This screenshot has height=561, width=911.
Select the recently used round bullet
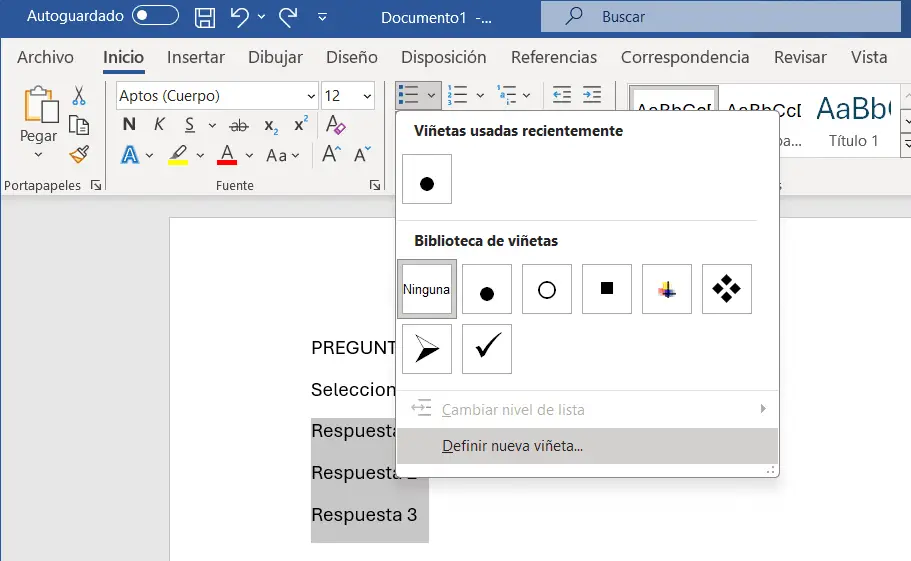tap(426, 179)
